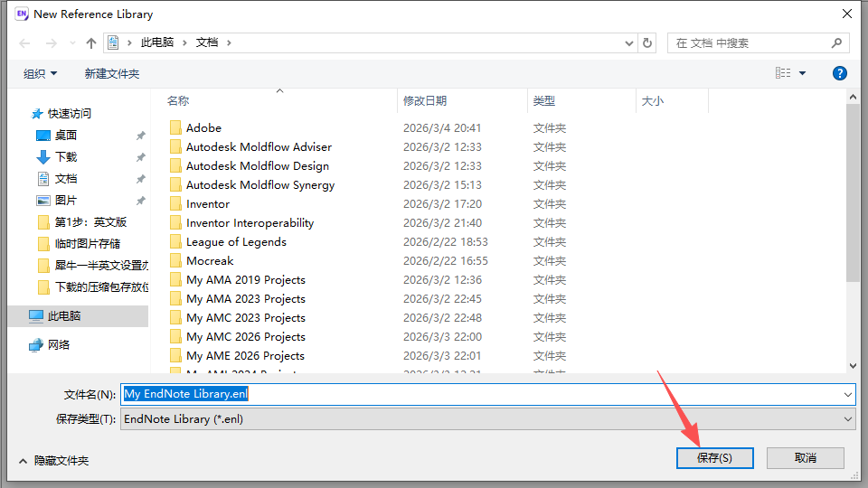Select the Inventor folder icon
The width and height of the screenshot is (868, 488).
point(175,203)
